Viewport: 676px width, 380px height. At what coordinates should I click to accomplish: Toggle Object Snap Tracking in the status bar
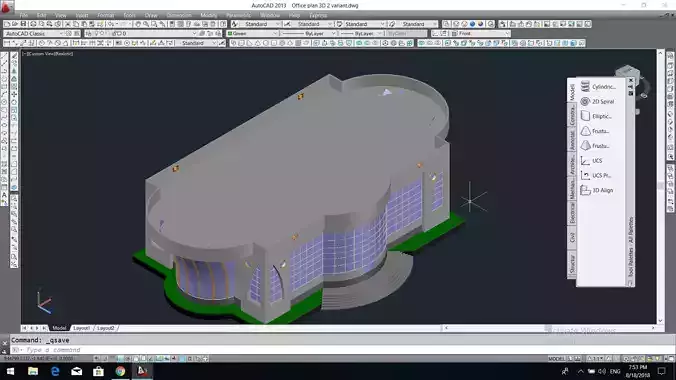click(150, 358)
